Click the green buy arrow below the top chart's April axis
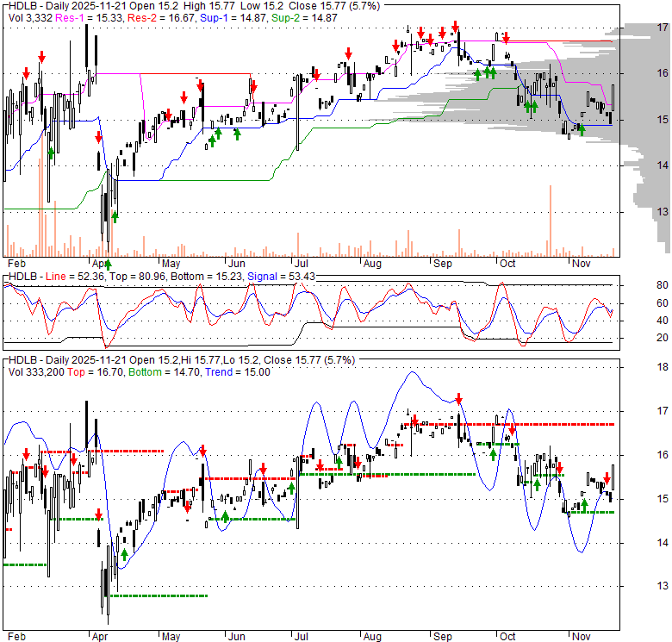Image resolution: width=672 pixels, height=642 pixels. coord(108,264)
